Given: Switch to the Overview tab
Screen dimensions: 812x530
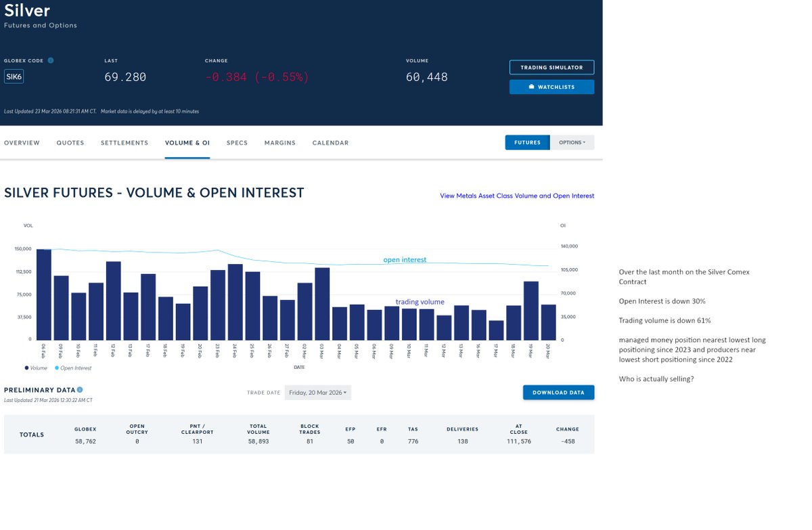Looking at the screenshot, I should click(22, 143).
